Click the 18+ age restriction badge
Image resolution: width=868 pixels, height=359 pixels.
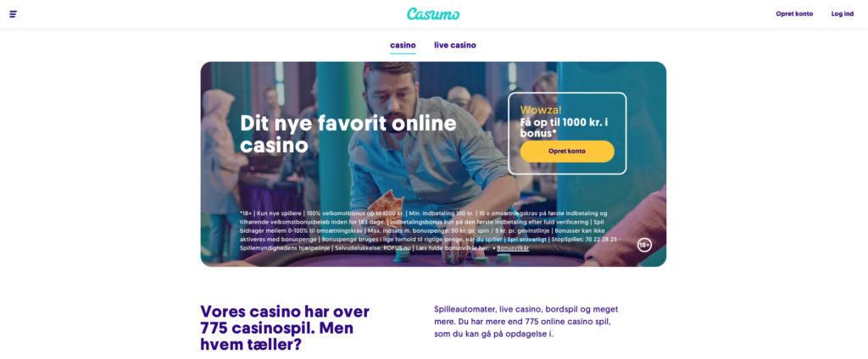644,245
